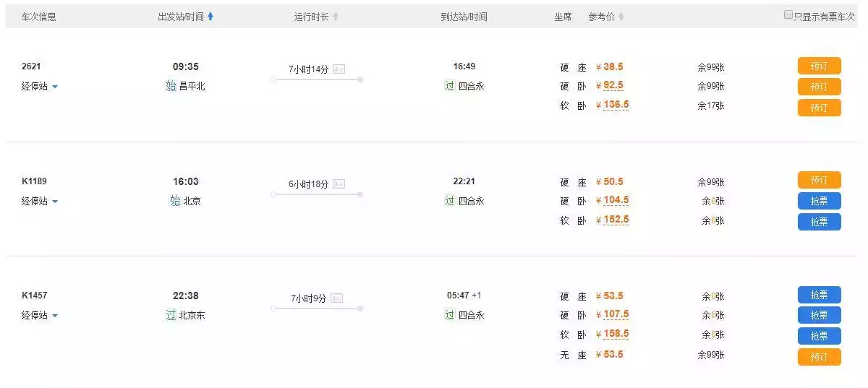Viewport: 868px width, 388px height.
Task: Click the duration info icon for train 2621
Action: tap(339, 69)
